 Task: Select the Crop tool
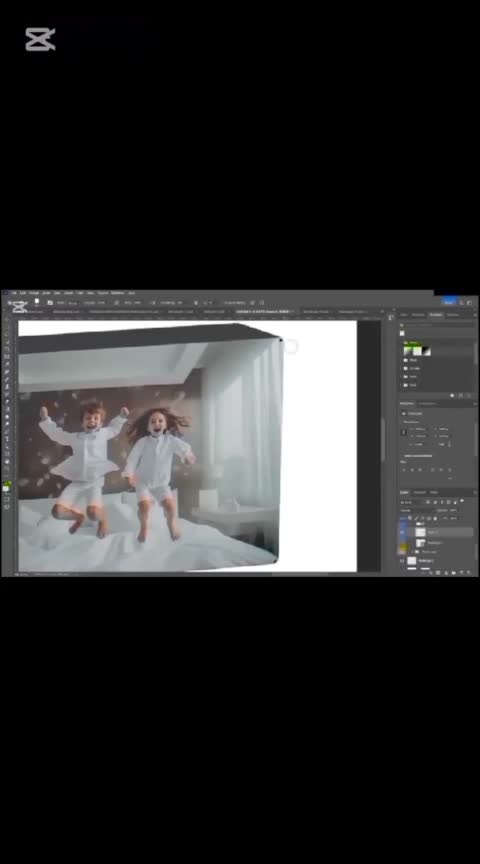[7, 349]
